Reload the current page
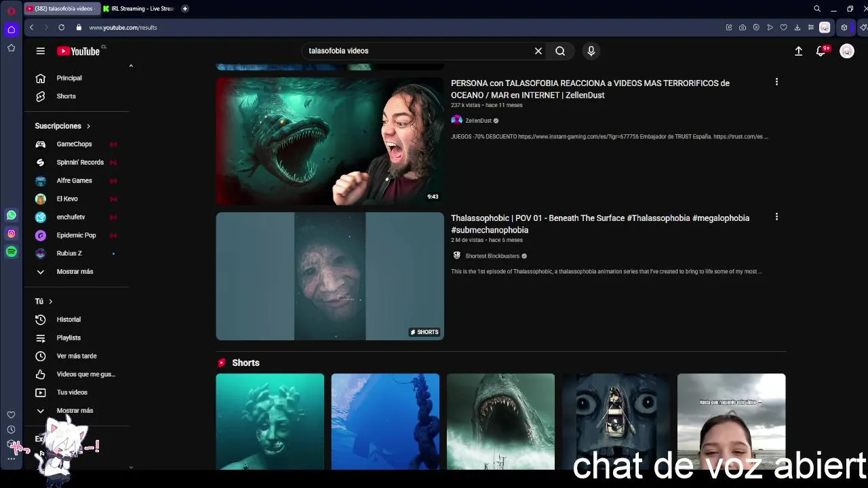Image resolution: width=868 pixels, height=488 pixels. [61, 27]
